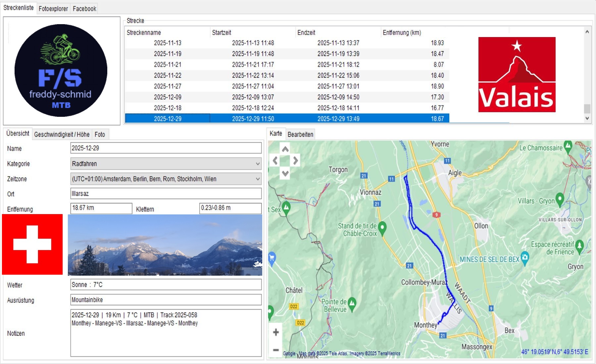Zoom out on map with minus
This screenshot has width=596, height=364.
[276, 349]
